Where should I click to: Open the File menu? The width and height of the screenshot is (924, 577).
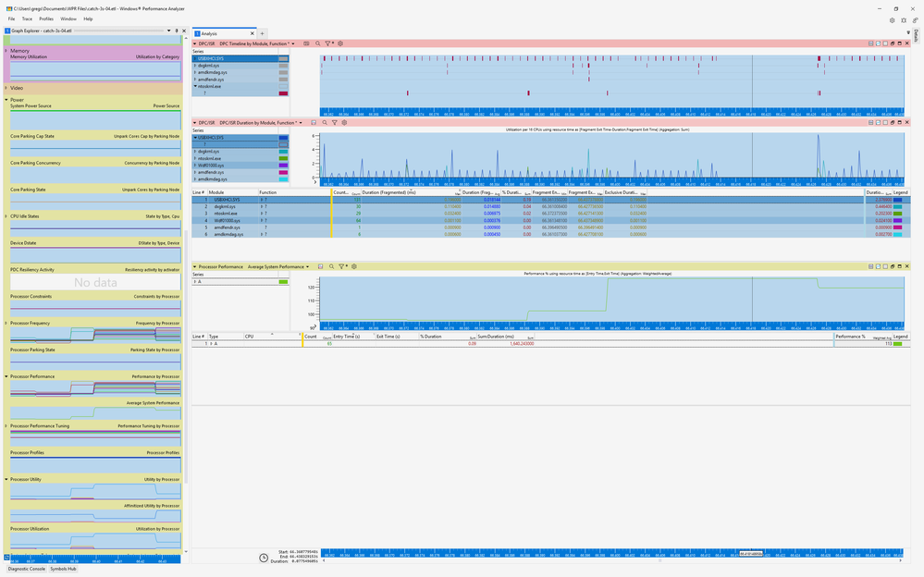click(x=11, y=18)
